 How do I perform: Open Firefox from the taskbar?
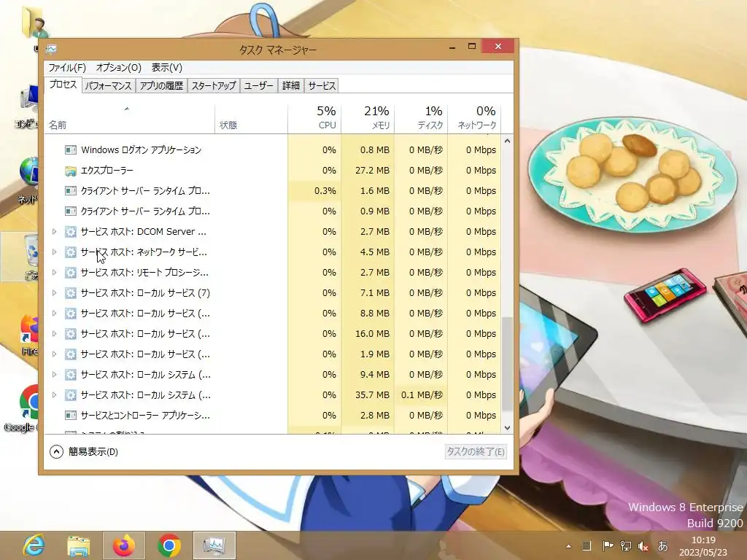[124, 545]
